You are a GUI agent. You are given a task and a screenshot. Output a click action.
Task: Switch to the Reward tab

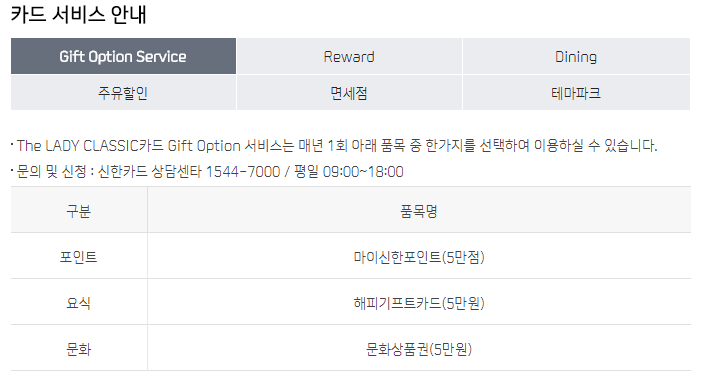tap(349, 56)
